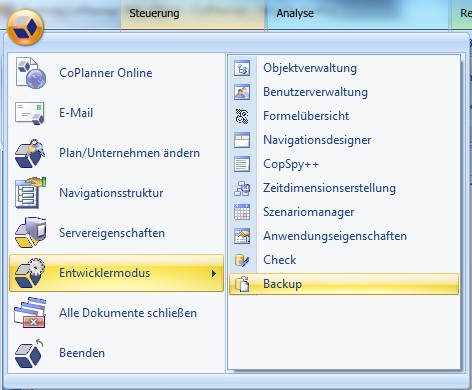Open the Navigationsstruktur menu entry
Image resolution: width=472 pixels, height=390 pixels.
click(x=116, y=193)
